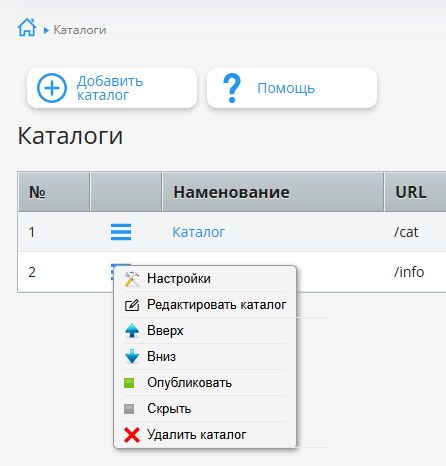Open Помощь help button
Image resolution: width=446 pixels, height=466 pixels.
point(292,88)
